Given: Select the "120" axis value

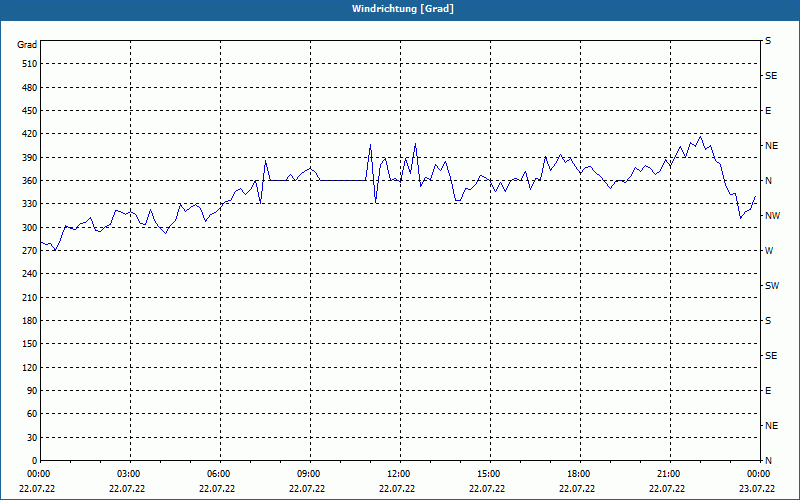Looking at the screenshot, I should [x=30, y=367].
